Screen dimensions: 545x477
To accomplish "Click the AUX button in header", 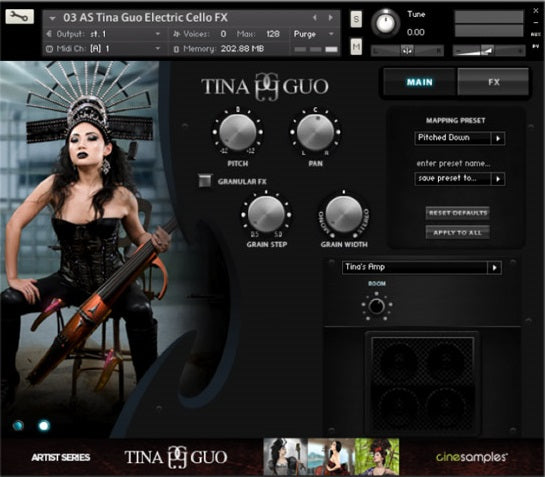I will [536, 34].
